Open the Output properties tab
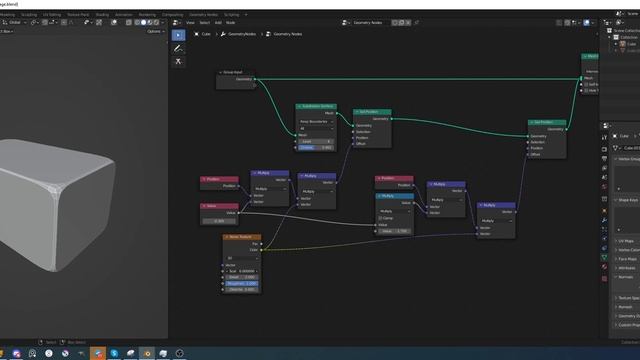The height and width of the screenshot is (360, 640). click(604, 158)
